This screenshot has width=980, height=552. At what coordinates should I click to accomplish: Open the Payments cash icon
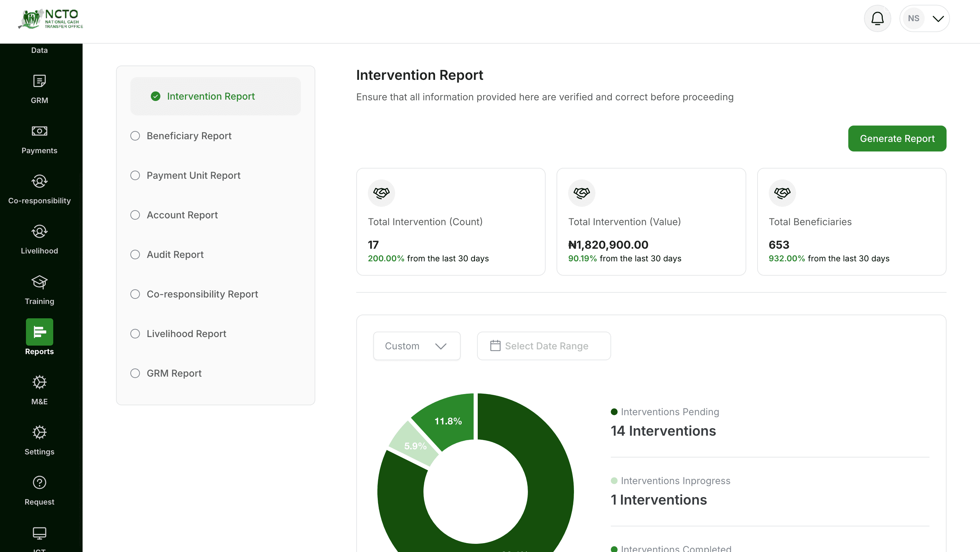39,131
